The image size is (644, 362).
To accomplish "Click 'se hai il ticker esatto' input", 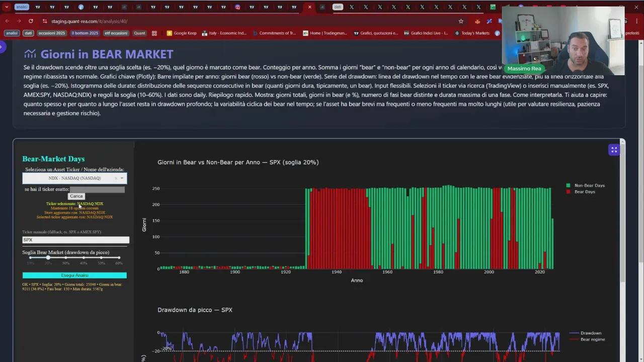I will 97,190.
